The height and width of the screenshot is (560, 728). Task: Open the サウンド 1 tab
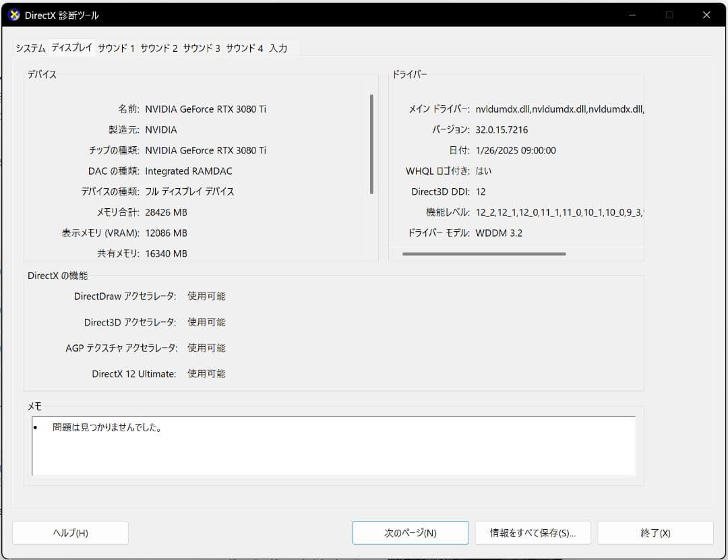coord(117,48)
